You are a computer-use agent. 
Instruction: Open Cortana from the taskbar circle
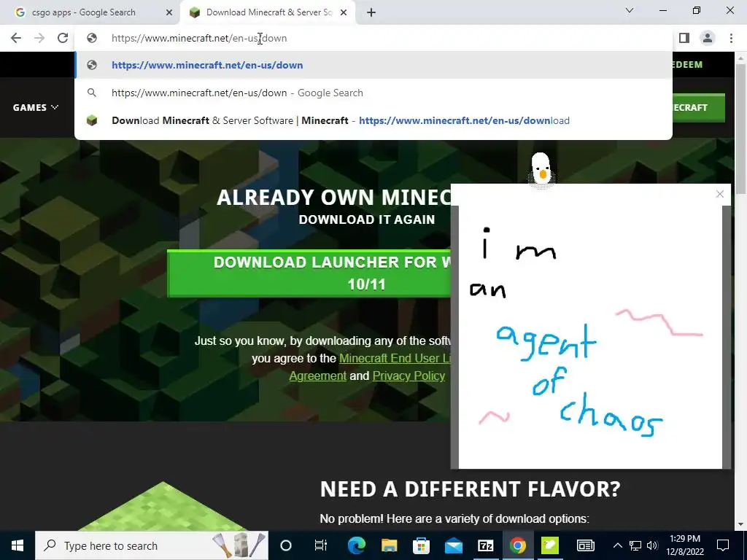point(286,545)
